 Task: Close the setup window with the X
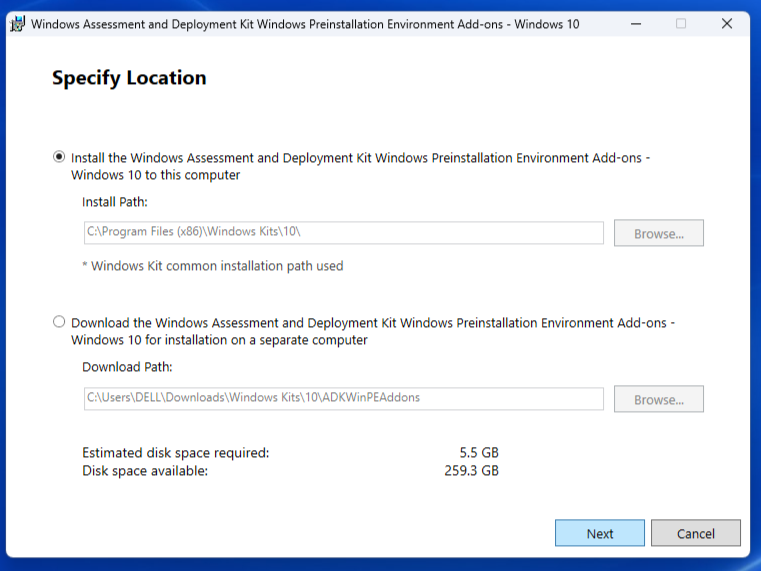tap(727, 24)
